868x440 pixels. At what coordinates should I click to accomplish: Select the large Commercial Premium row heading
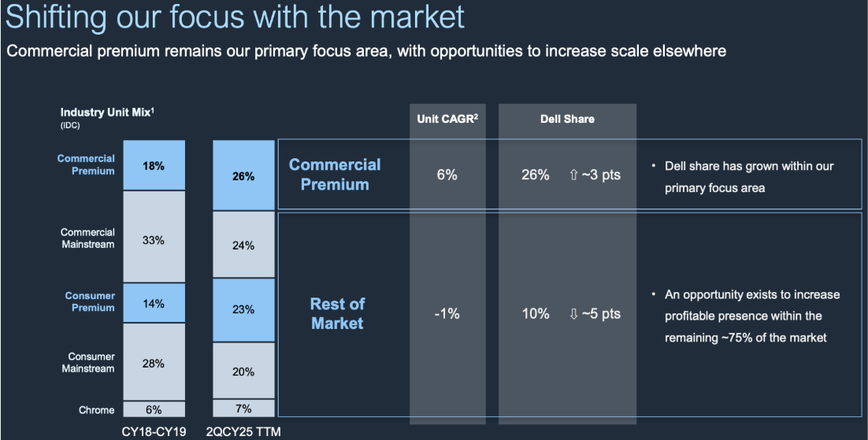click(x=335, y=175)
